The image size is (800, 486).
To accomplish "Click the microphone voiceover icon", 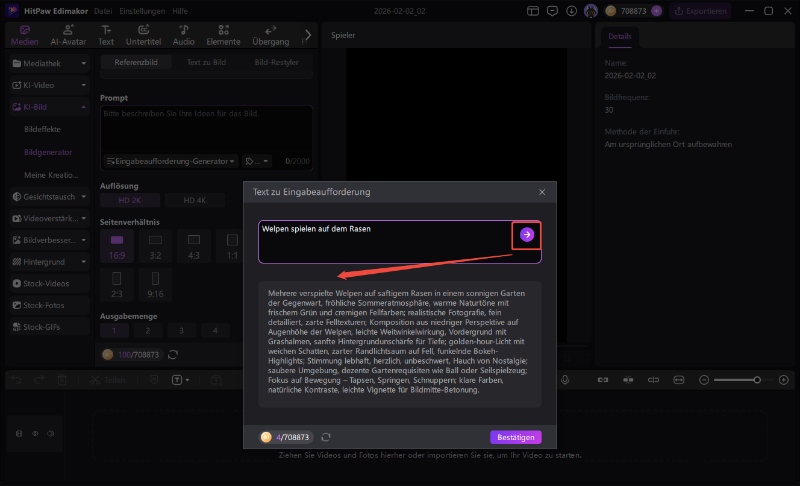I will [565, 380].
